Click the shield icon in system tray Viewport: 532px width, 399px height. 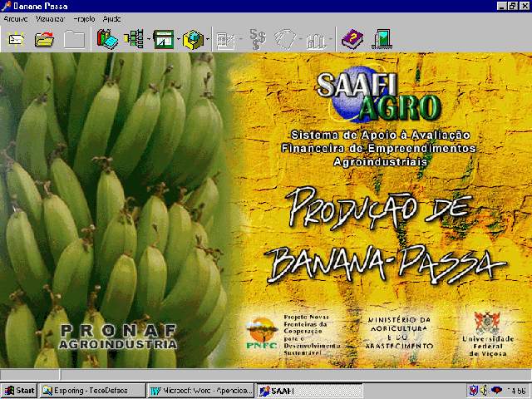[473, 391]
